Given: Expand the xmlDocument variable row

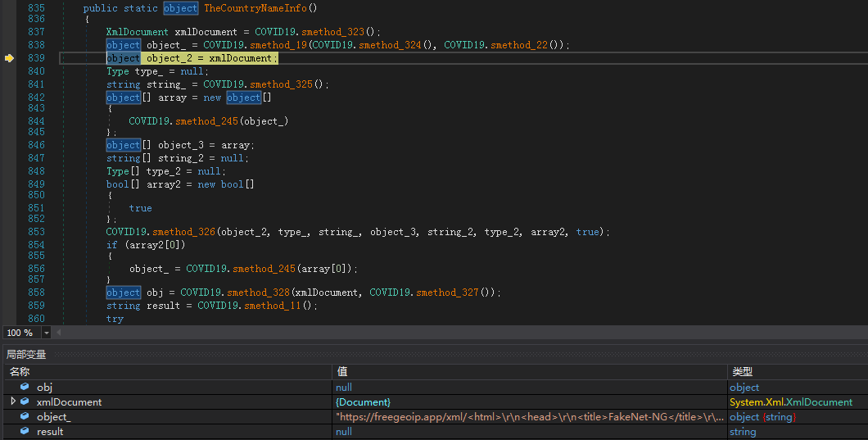Looking at the screenshot, I should [13, 401].
